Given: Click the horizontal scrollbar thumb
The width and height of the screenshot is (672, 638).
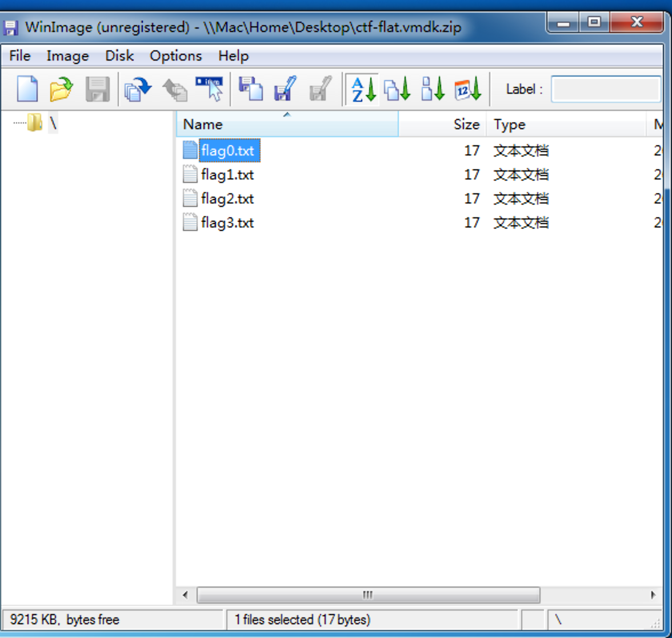Looking at the screenshot, I should pos(368,595).
